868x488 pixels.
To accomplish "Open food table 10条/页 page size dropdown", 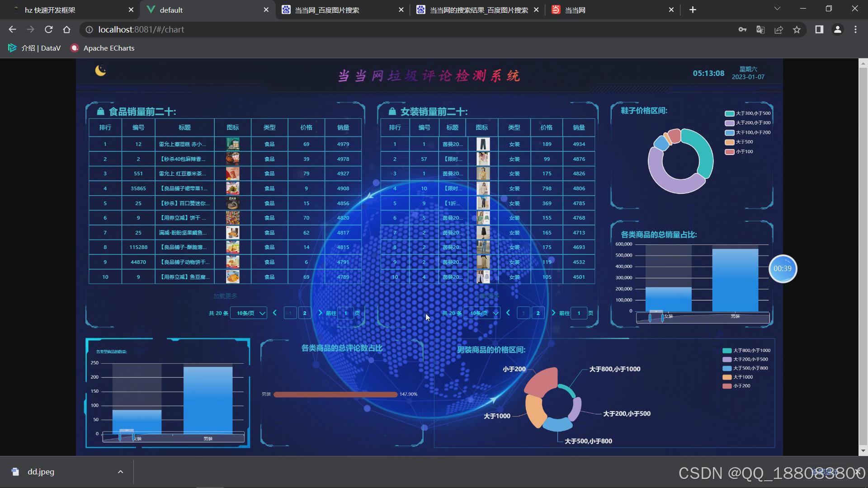I will pos(249,313).
